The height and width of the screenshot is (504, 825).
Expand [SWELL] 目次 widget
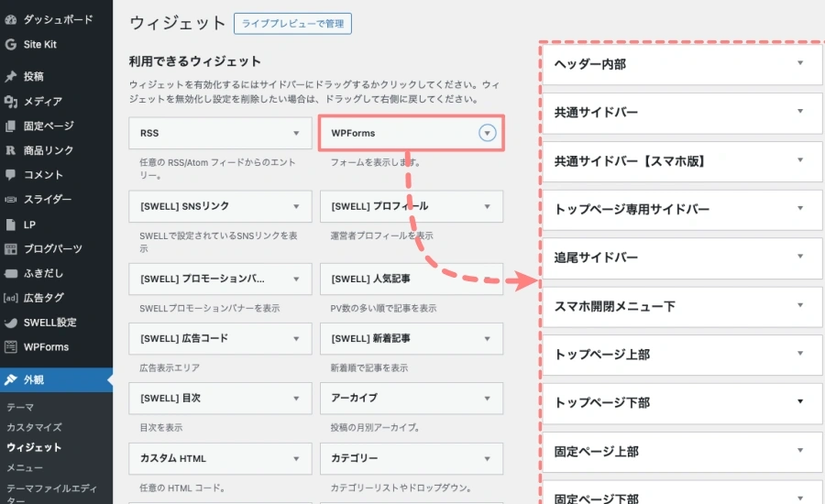click(296, 399)
